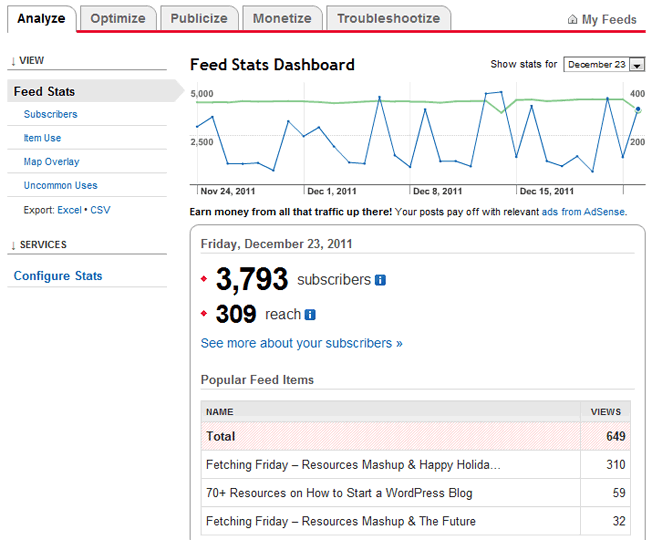The image size is (652, 540).
Task: Open the Monetize tab
Action: (x=282, y=19)
